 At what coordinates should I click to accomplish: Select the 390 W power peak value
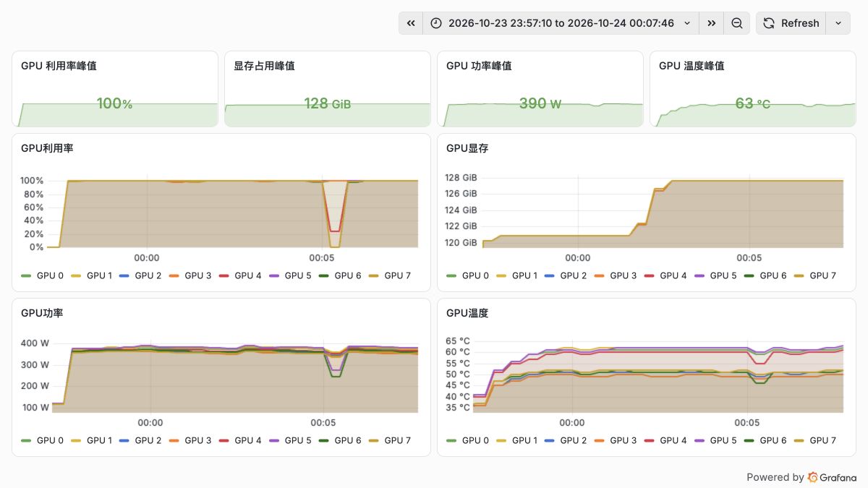[x=540, y=103]
